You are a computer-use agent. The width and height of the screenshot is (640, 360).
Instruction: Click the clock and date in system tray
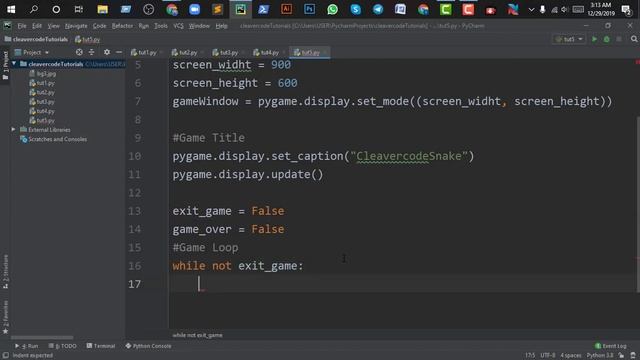pyautogui.click(x=601, y=9)
